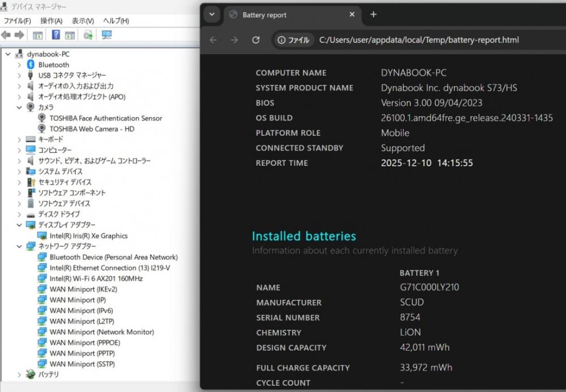Viewport: 566px width, 392px height.
Task: Click the scan for hardware changes monitor icon
Action: [107, 35]
